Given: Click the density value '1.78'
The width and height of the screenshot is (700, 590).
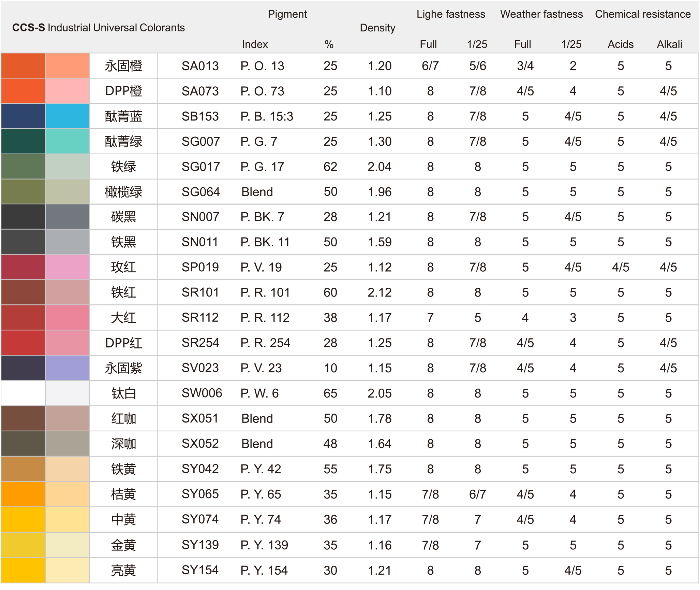Looking at the screenshot, I should 379,418.
